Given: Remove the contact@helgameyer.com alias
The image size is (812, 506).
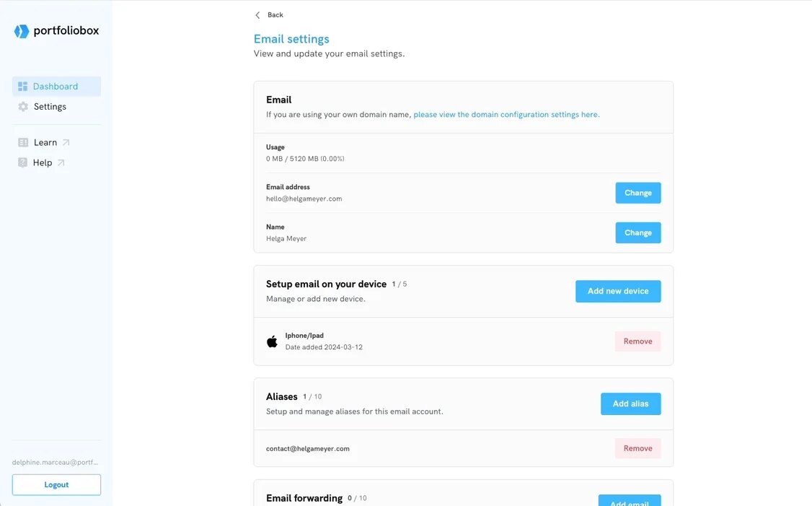Looking at the screenshot, I should pyautogui.click(x=637, y=448).
